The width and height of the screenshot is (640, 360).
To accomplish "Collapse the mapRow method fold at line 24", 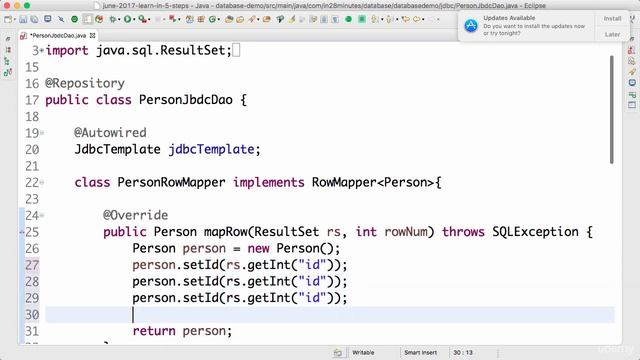I will [42, 216].
